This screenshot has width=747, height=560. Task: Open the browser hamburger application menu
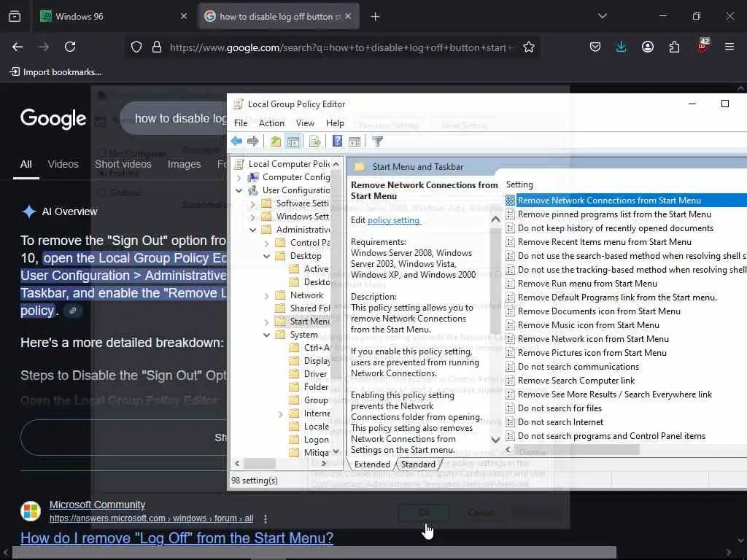coord(729,47)
